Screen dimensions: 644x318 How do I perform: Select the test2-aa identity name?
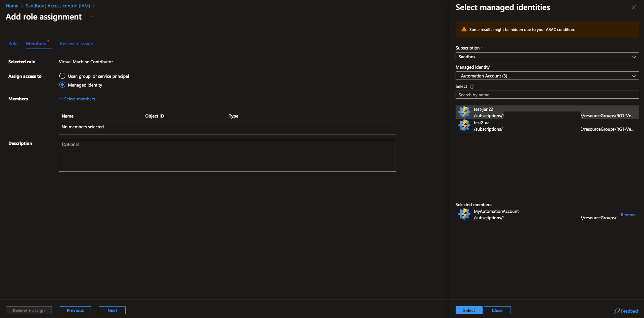(x=482, y=123)
